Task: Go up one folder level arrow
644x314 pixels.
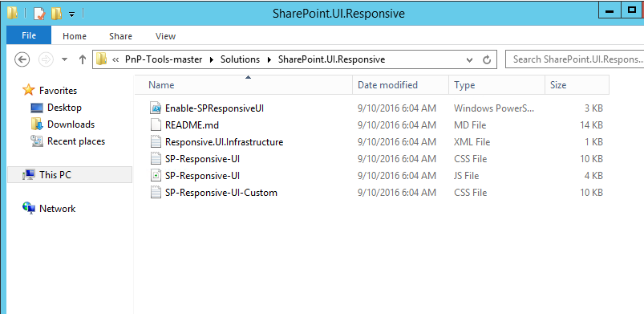Action: [82, 59]
